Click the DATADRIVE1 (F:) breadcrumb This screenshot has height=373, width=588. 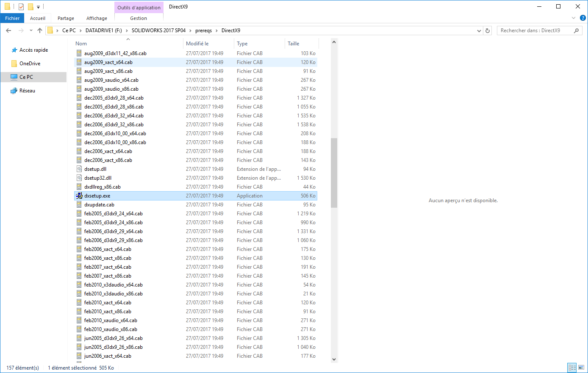point(103,31)
